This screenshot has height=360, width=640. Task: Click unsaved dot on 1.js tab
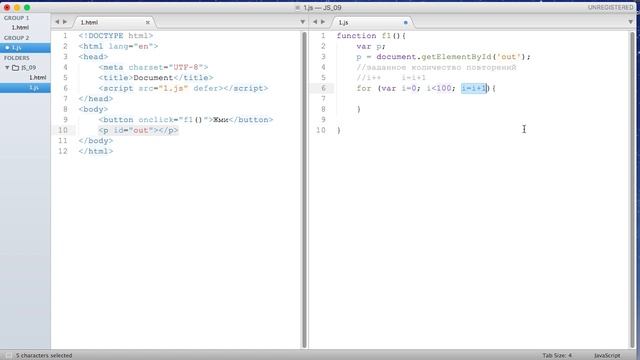406,22
